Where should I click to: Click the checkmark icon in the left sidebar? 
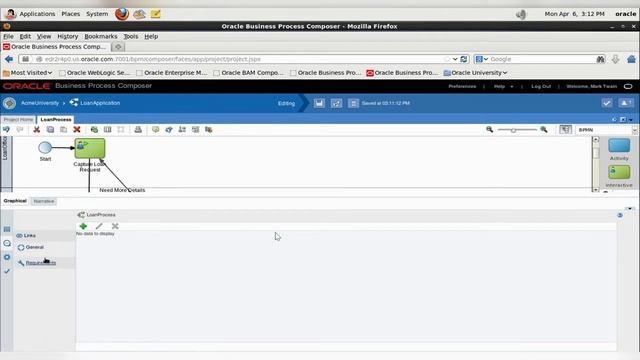7,271
